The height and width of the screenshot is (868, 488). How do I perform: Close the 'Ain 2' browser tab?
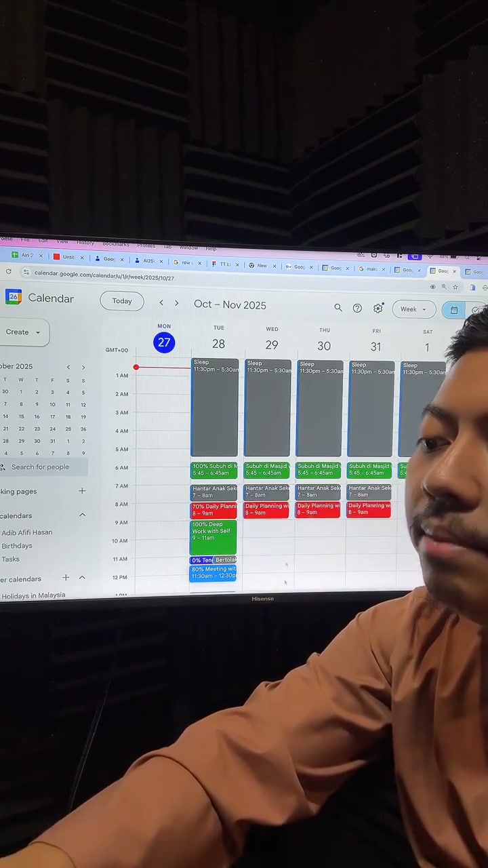click(41, 256)
